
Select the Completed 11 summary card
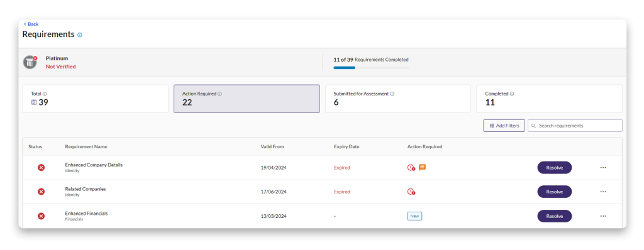click(x=549, y=99)
